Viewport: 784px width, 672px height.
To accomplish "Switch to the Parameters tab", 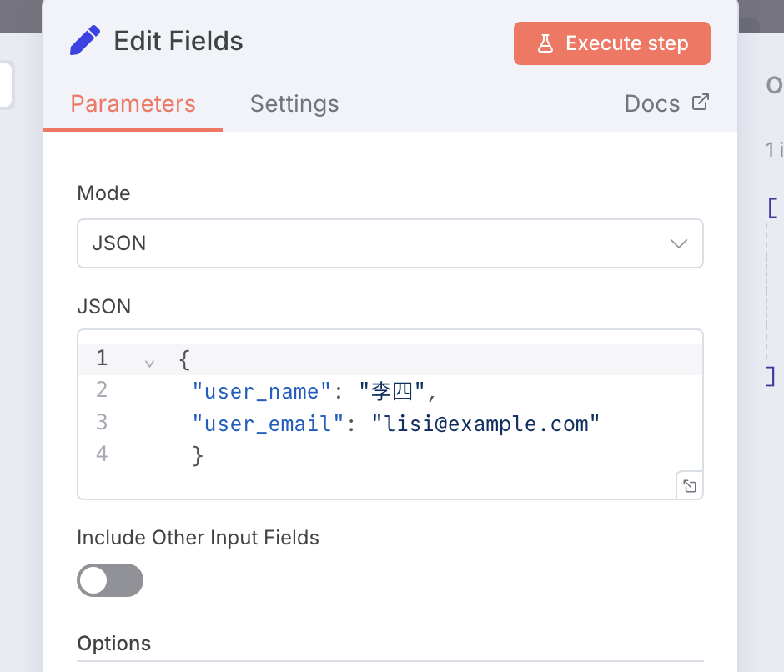I will 133,104.
